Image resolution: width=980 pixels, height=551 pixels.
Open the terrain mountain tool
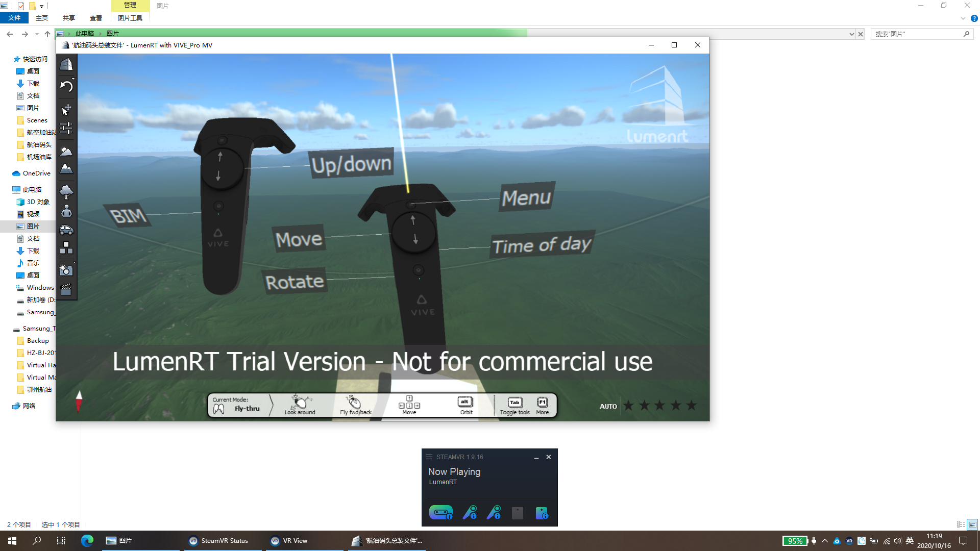[x=66, y=169]
